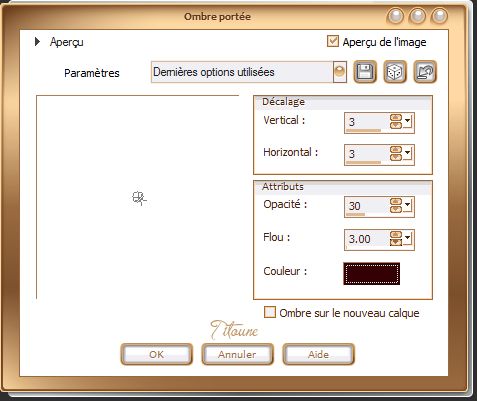Image resolution: width=477 pixels, height=401 pixels.
Task: Open the Opacité slider dropdown arrow
Action: [408, 206]
